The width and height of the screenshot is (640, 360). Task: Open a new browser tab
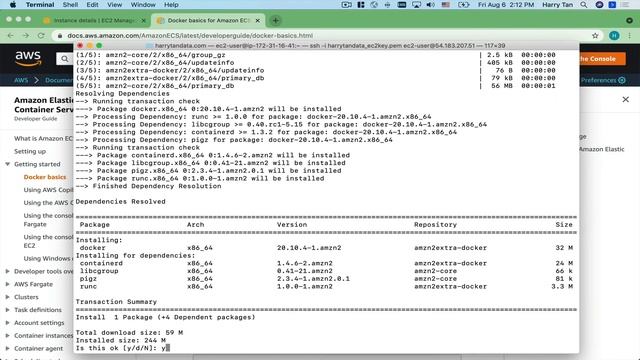click(x=276, y=20)
